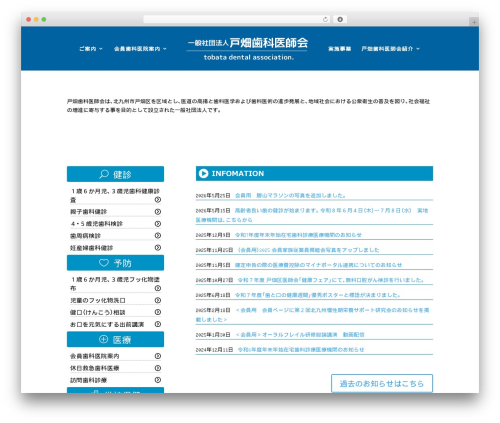This screenshot has width=500, height=423.
Task: Open a new tab with the plus button
Action: [x=474, y=22]
